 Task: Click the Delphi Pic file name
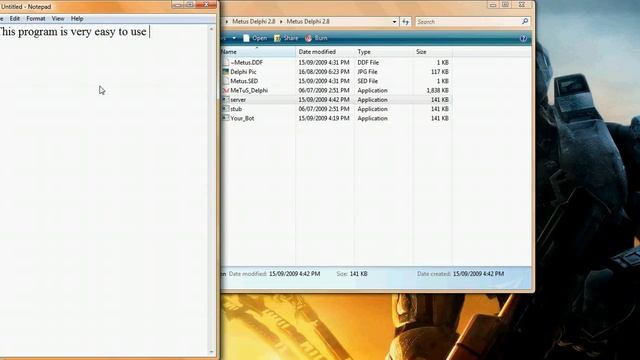pos(243,72)
